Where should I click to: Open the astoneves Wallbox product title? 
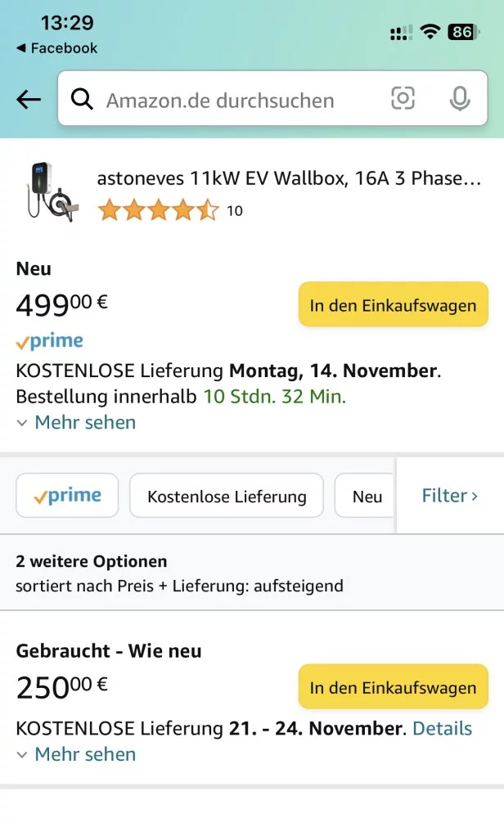289,178
